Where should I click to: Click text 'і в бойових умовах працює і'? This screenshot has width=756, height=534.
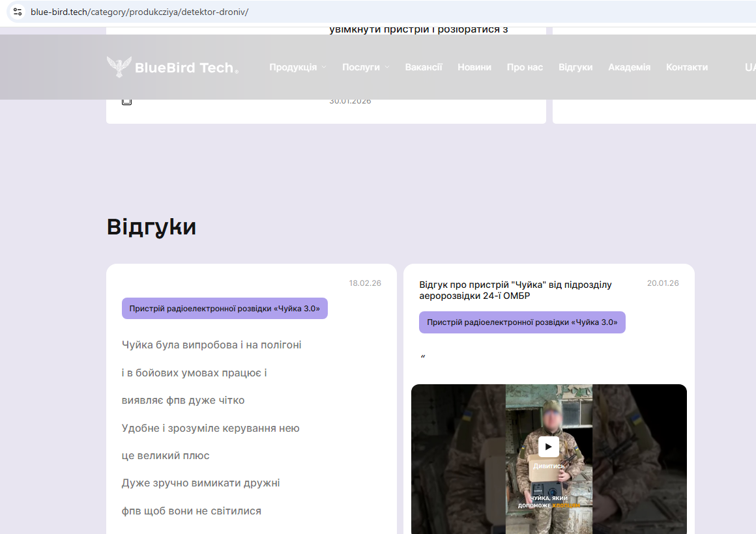[194, 373]
